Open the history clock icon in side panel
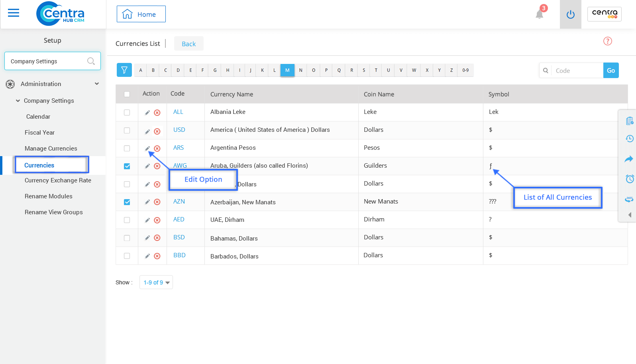 (630, 139)
